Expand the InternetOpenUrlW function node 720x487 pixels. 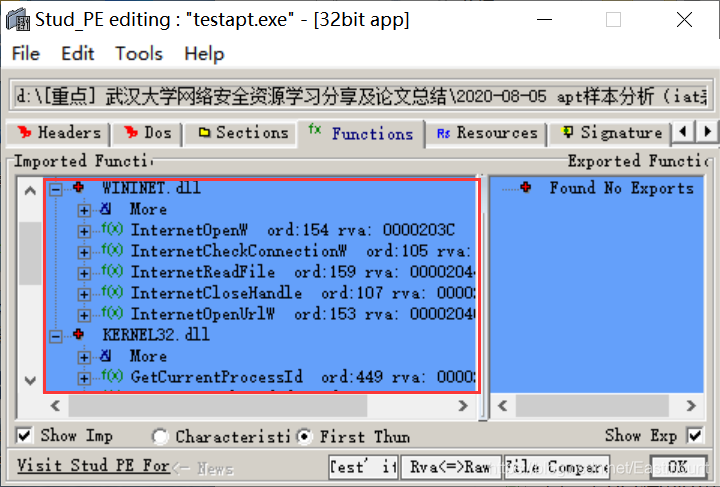84,315
